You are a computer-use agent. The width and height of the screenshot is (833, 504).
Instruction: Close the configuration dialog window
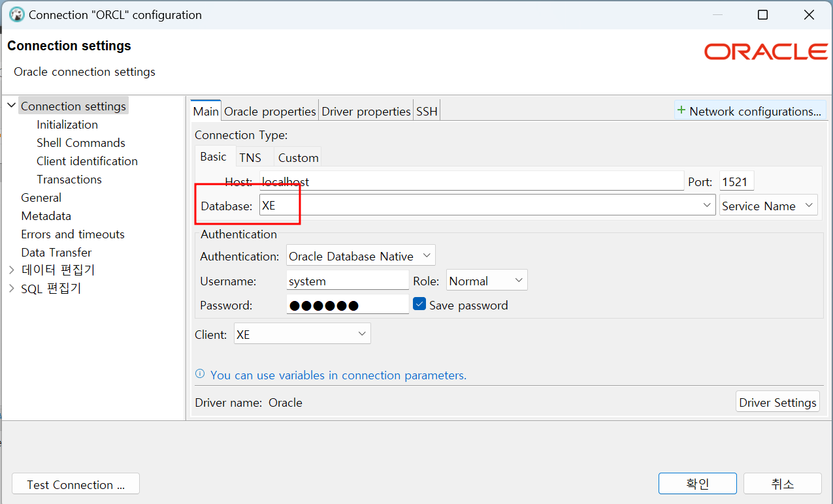pos(809,15)
